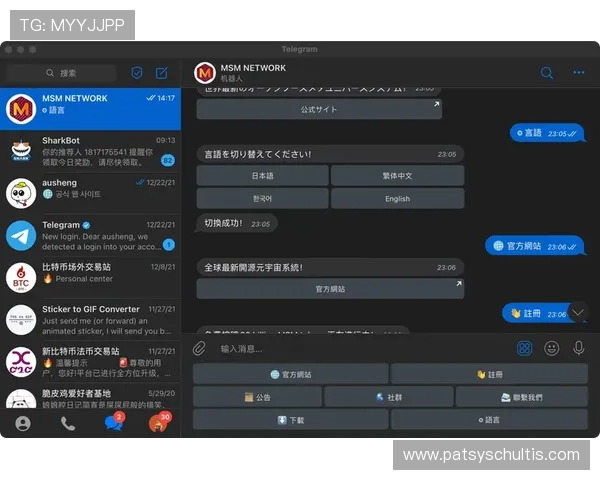This screenshot has width=600, height=480.
Task: Open the Contacts tab person icon
Action: 23,423
